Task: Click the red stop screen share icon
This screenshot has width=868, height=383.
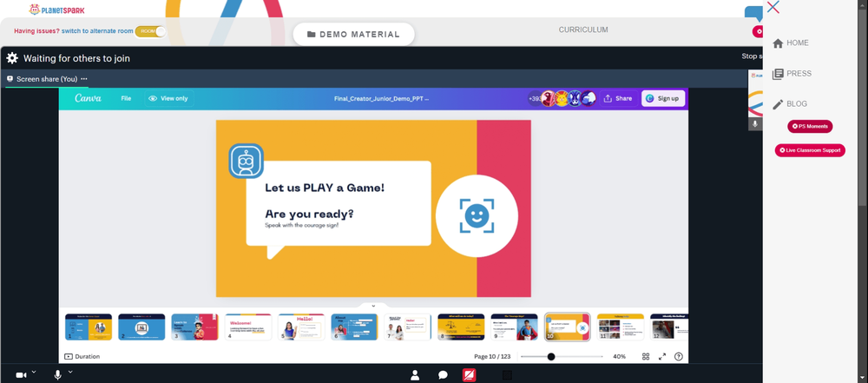Action: (469, 375)
